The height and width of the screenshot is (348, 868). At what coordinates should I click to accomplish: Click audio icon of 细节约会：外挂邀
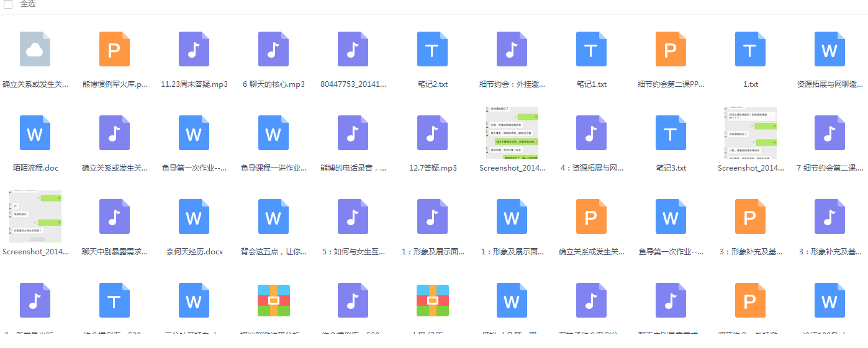(x=512, y=49)
